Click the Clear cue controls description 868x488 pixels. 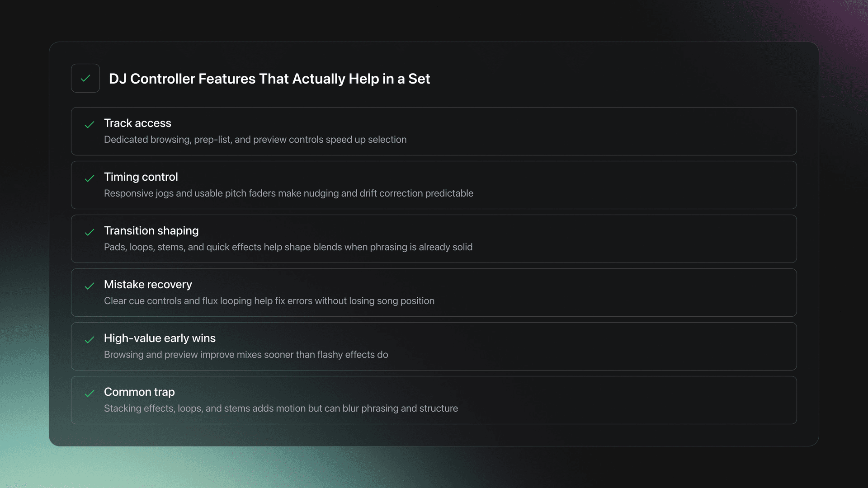pyautogui.click(x=269, y=301)
